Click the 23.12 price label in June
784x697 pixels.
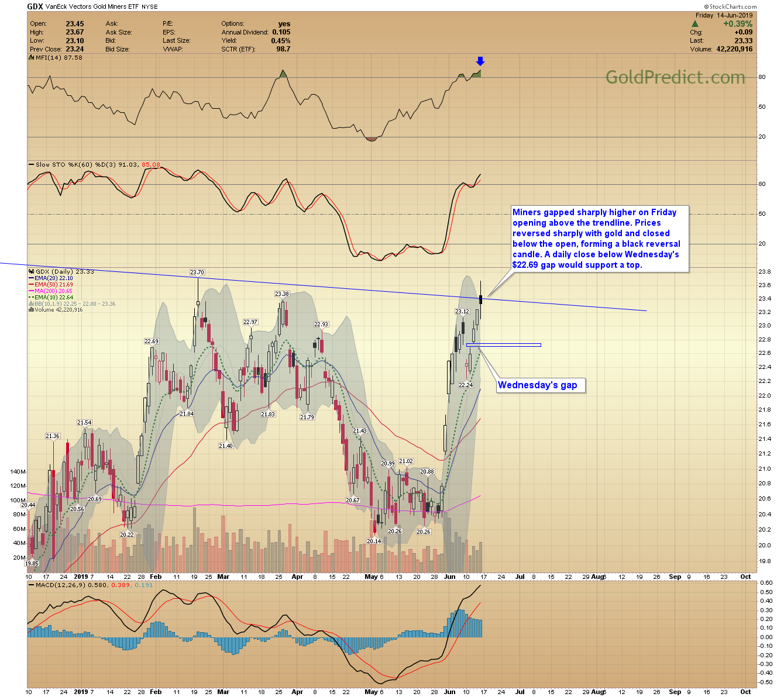462,312
